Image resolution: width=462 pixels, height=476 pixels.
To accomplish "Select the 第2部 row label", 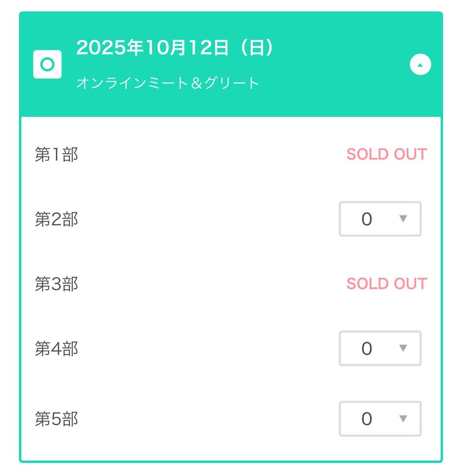I will point(56,219).
